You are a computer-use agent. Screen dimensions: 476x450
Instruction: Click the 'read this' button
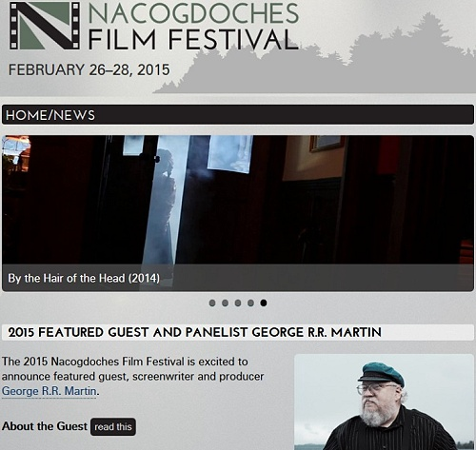click(x=113, y=427)
